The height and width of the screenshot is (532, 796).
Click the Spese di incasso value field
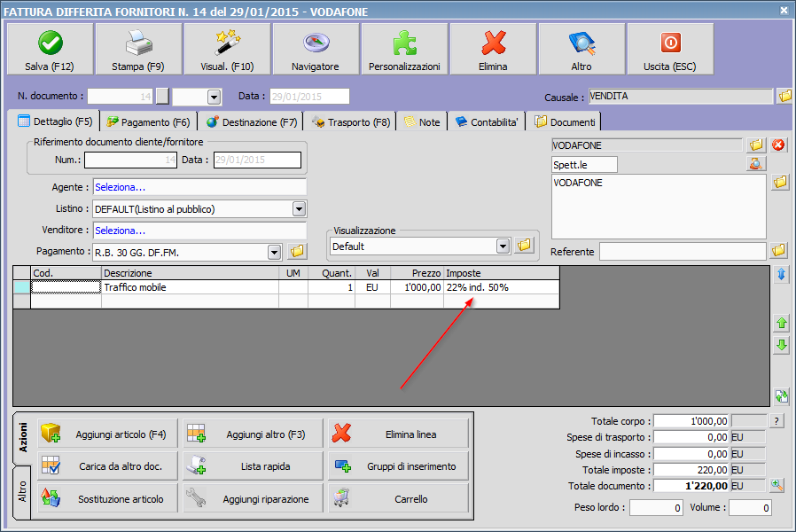(691, 454)
